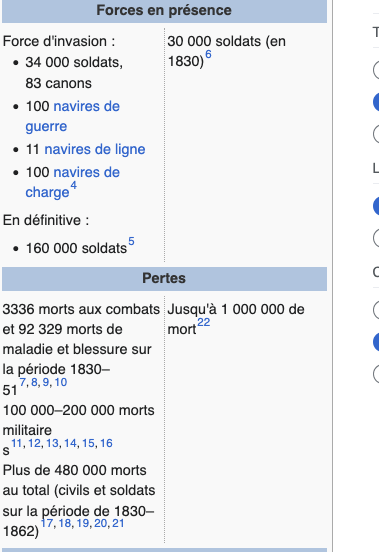The image size is (379, 552).
Task: Click footnote 4 after 'charge'
Action: tap(74, 185)
